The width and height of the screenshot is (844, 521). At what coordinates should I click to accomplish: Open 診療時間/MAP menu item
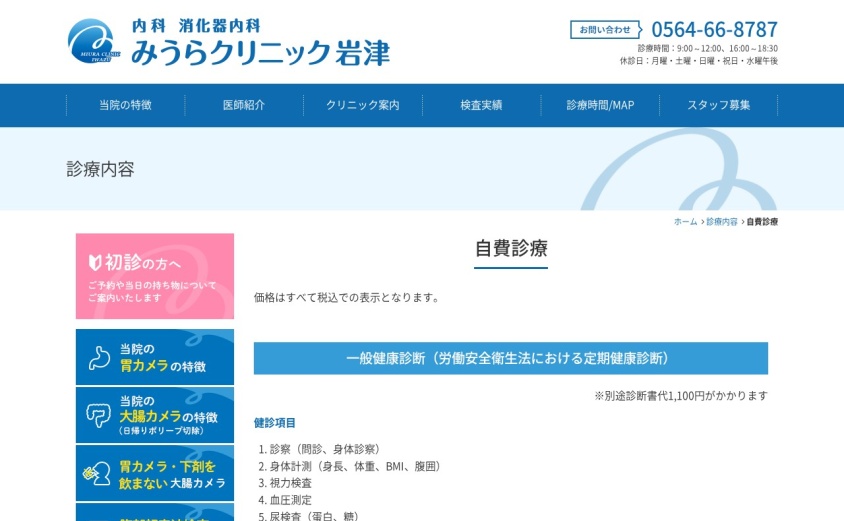tap(600, 105)
